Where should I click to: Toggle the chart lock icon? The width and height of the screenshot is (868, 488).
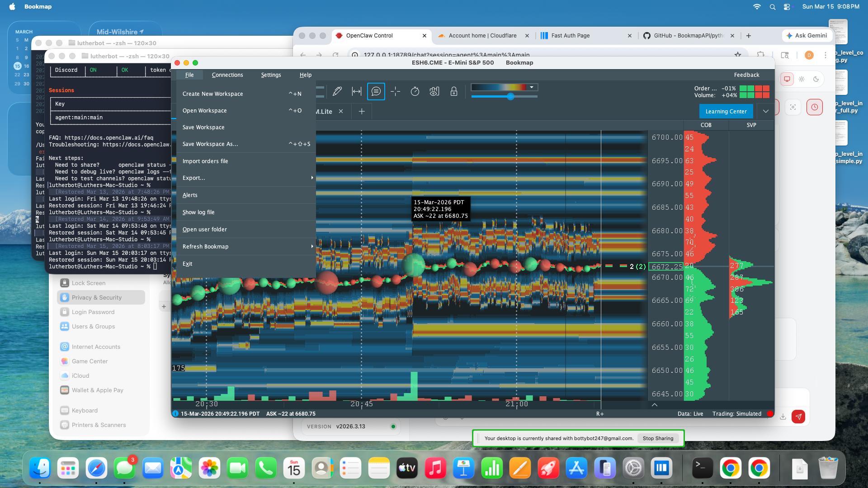click(453, 92)
